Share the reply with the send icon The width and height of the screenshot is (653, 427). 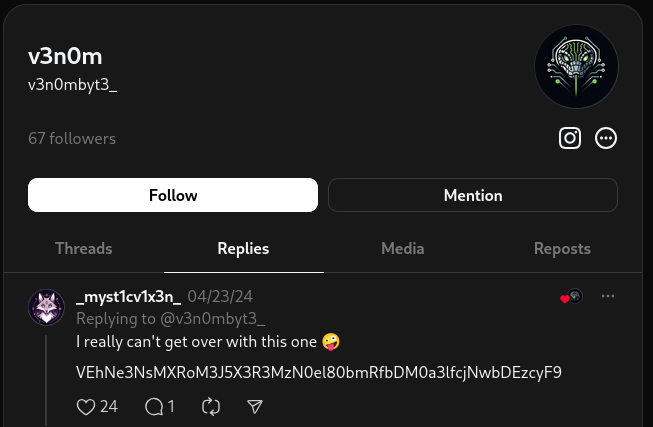(255, 406)
